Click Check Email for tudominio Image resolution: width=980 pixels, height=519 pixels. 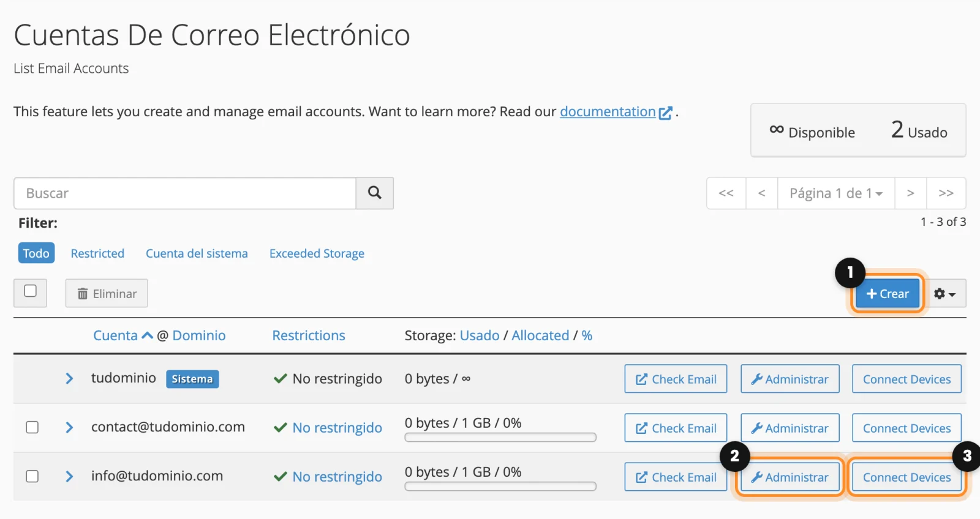coord(676,379)
